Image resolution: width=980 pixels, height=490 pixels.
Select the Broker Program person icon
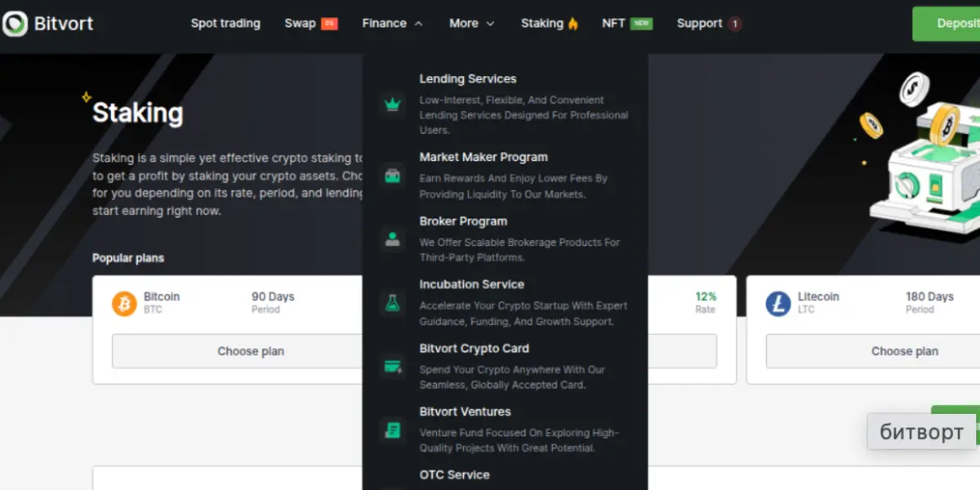coord(393,238)
